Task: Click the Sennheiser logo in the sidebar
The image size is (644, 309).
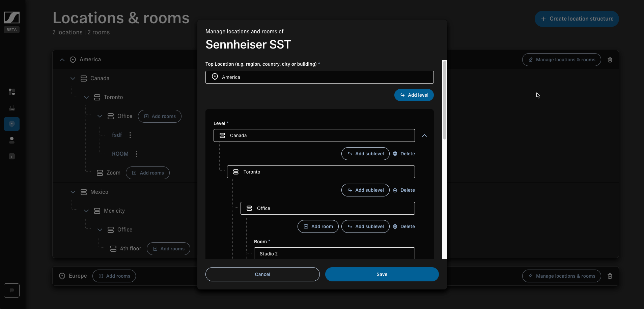Action: pos(11,18)
